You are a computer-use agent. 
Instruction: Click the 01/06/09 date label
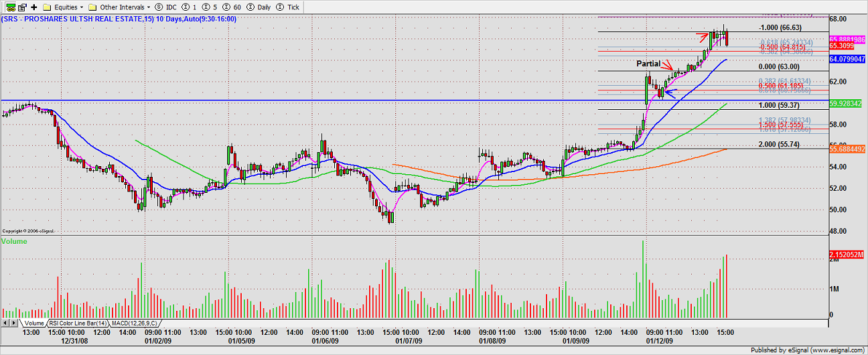(327, 340)
